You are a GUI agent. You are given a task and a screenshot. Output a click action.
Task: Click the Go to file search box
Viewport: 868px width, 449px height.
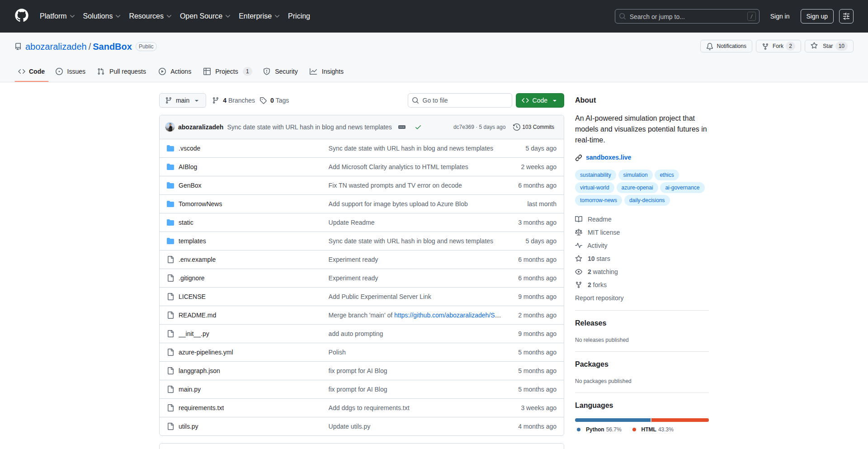(460, 100)
